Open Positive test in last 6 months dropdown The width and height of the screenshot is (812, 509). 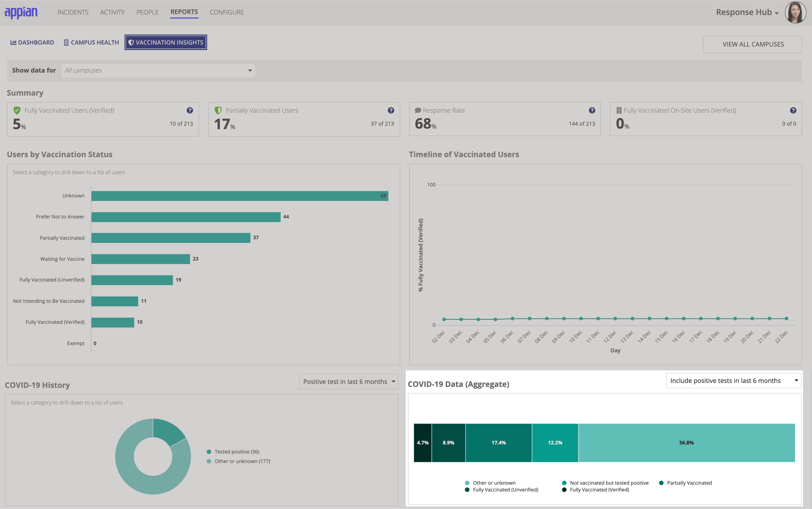point(349,381)
